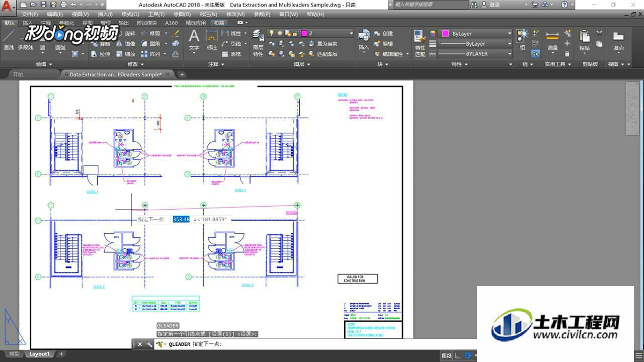644x362 pixels.
Task: Click the Sign In (登录) button
Action: click(x=491, y=5)
